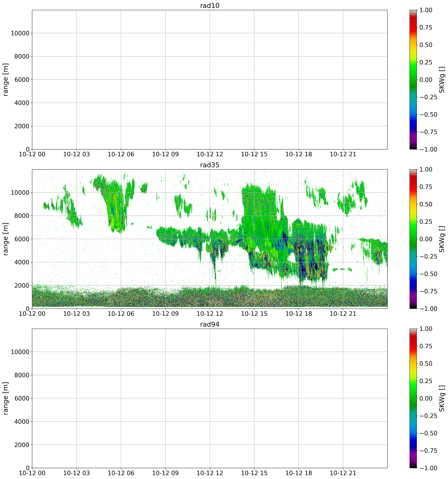Click the 10000 range tick in rad35
This screenshot has width=448, height=479.
[20, 193]
